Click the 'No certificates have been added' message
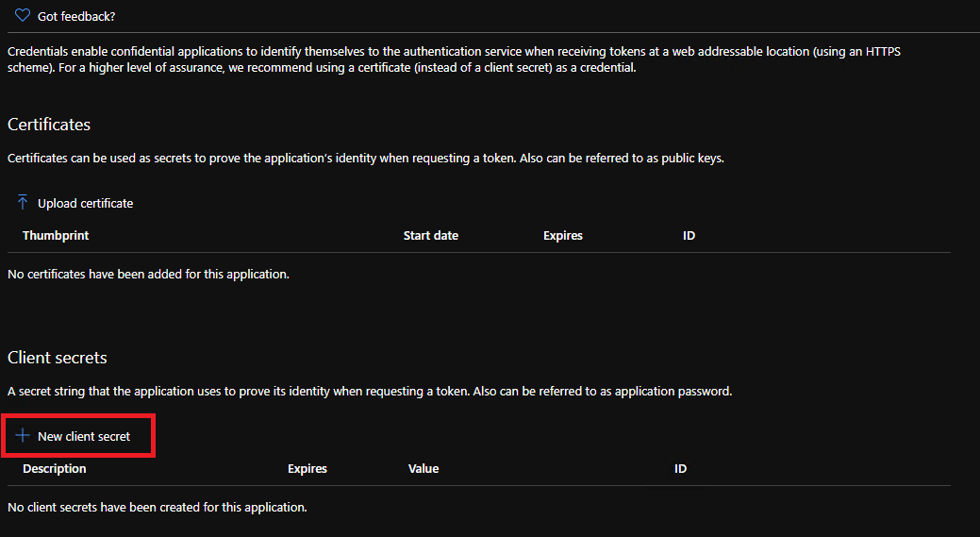980x537 pixels. pyautogui.click(x=148, y=275)
